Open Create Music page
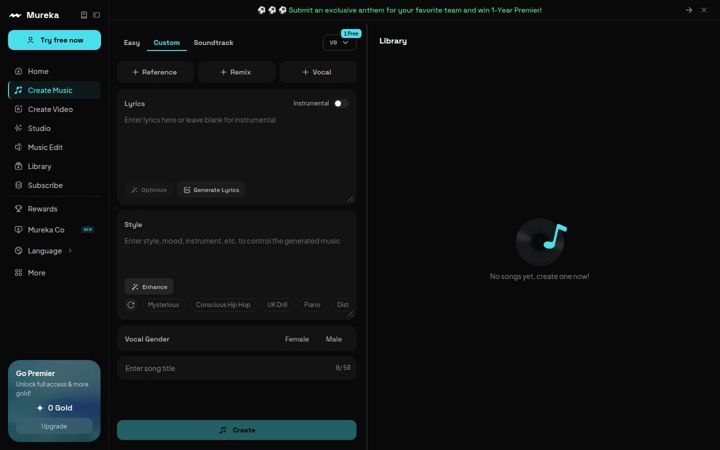 pyautogui.click(x=54, y=90)
